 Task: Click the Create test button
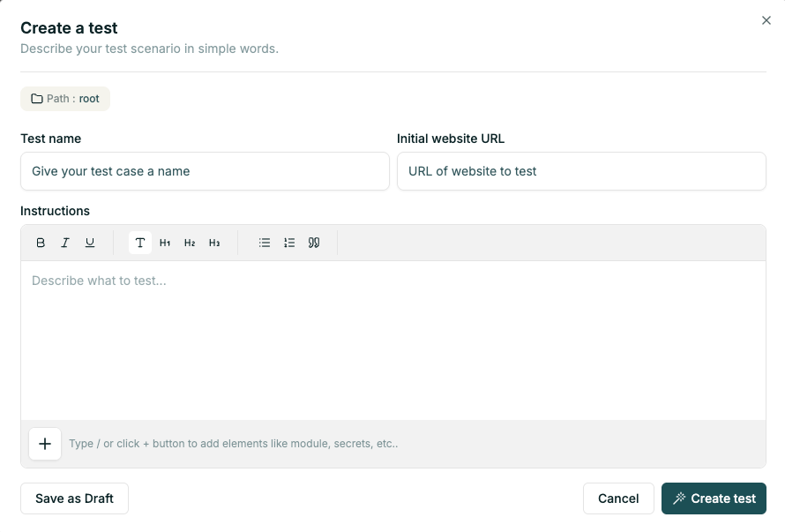point(714,498)
